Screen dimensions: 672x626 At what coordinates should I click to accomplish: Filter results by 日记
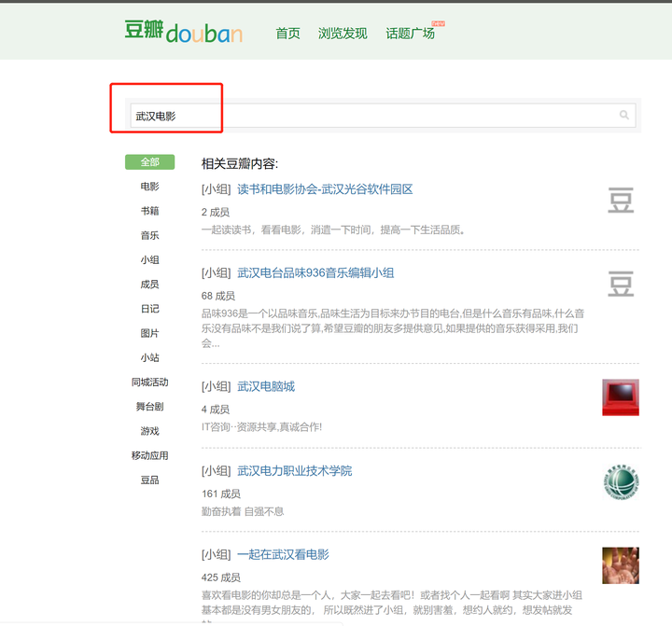(149, 309)
